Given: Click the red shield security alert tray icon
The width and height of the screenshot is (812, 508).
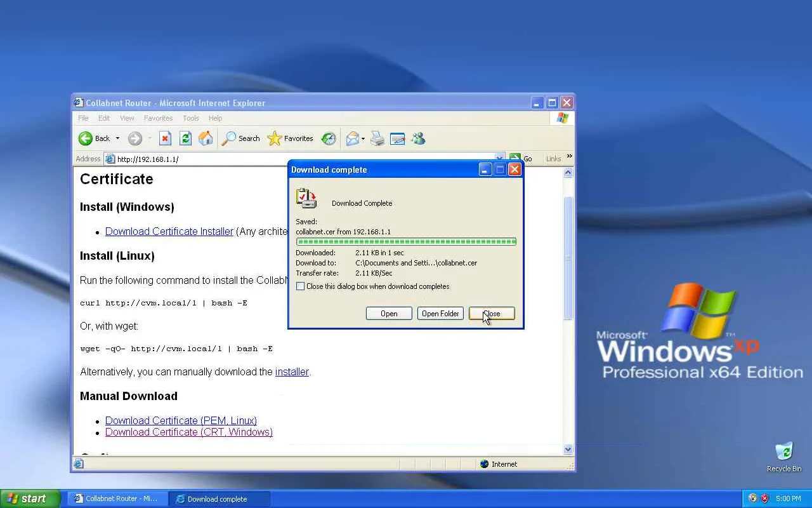Looking at the screenshot, I should tap(765, 498).
